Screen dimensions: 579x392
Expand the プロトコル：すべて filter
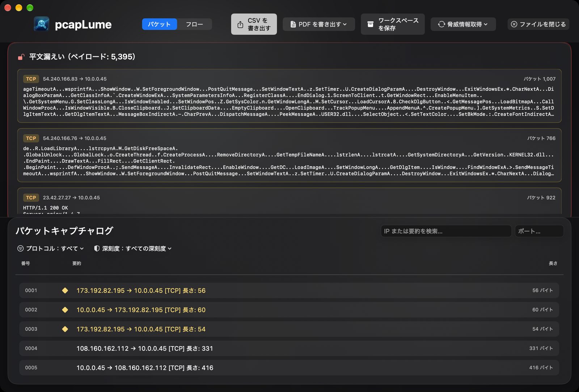tap(51, 248)
